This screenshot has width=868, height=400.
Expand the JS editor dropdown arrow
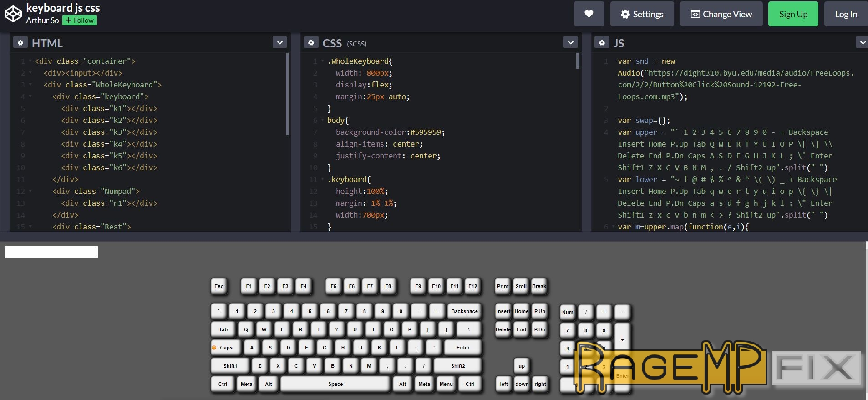[862, 42]
